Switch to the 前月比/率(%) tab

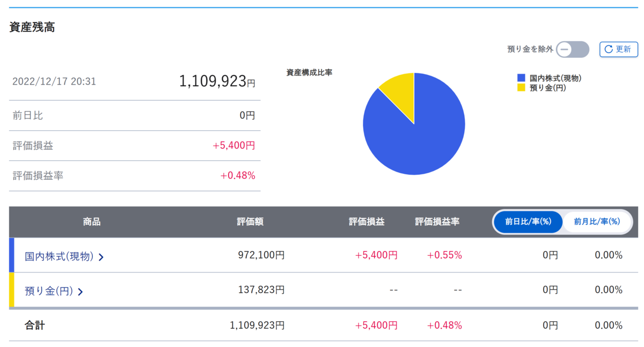coord(597,222)
